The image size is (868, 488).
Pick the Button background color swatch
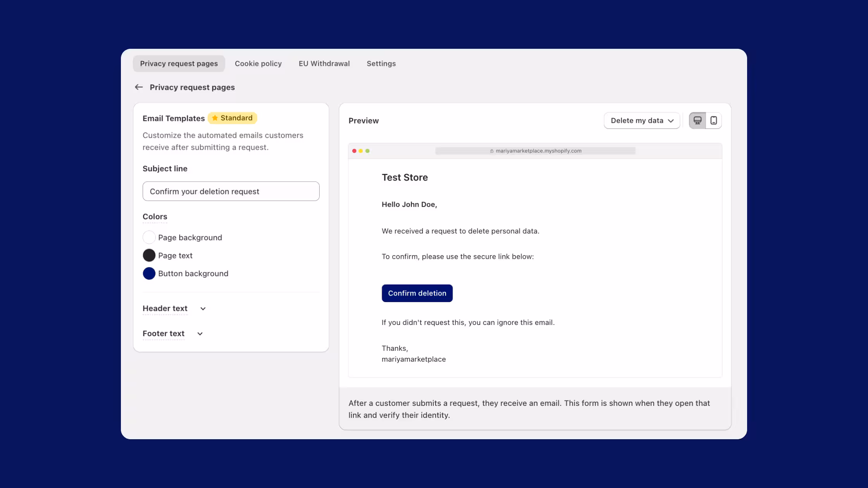[x=149, y=273]
